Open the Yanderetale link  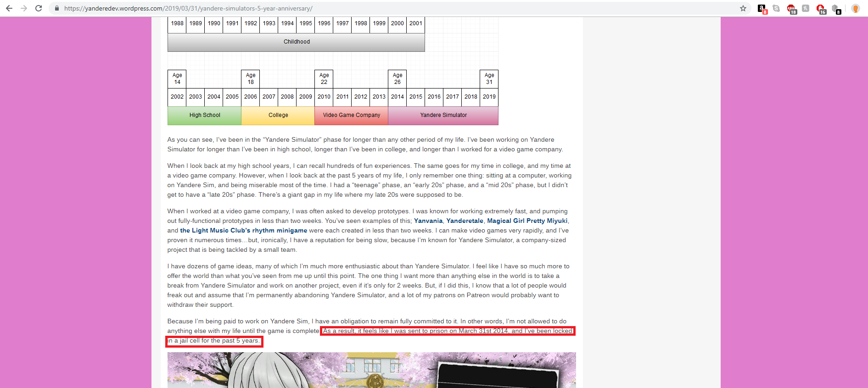(465, 221)
